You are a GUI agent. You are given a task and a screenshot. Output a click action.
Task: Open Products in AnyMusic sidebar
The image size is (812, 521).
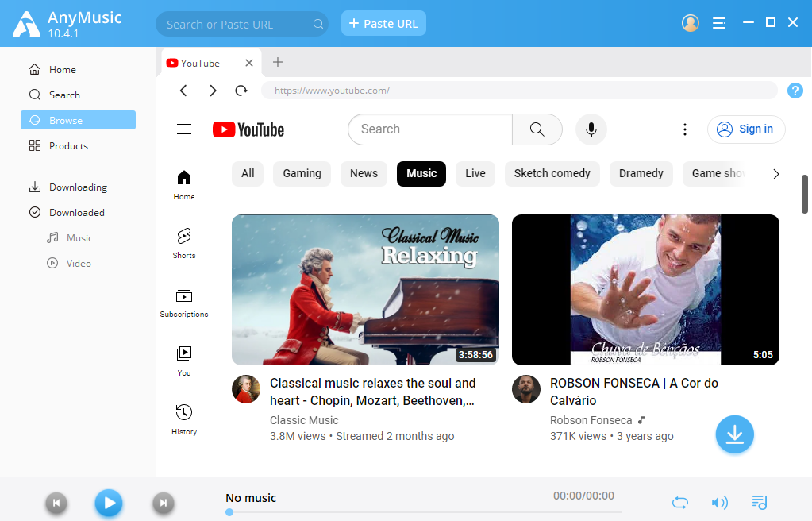coord(79,145)
